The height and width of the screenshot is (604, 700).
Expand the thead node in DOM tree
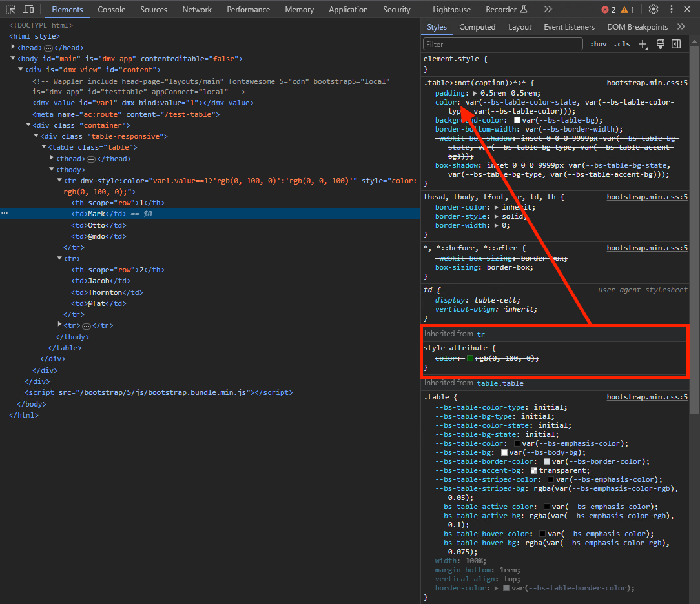point(53,158)
